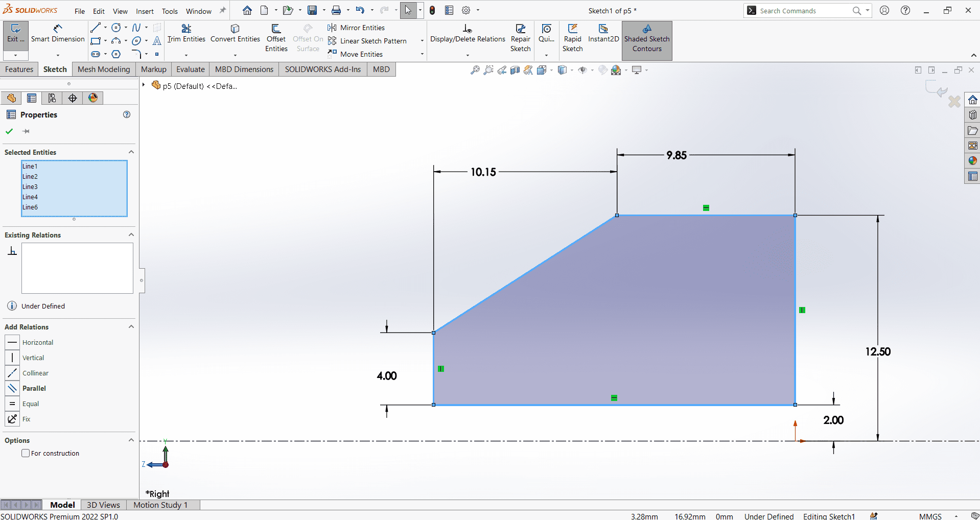Click Mirror Entities

[x=356, y=28]
